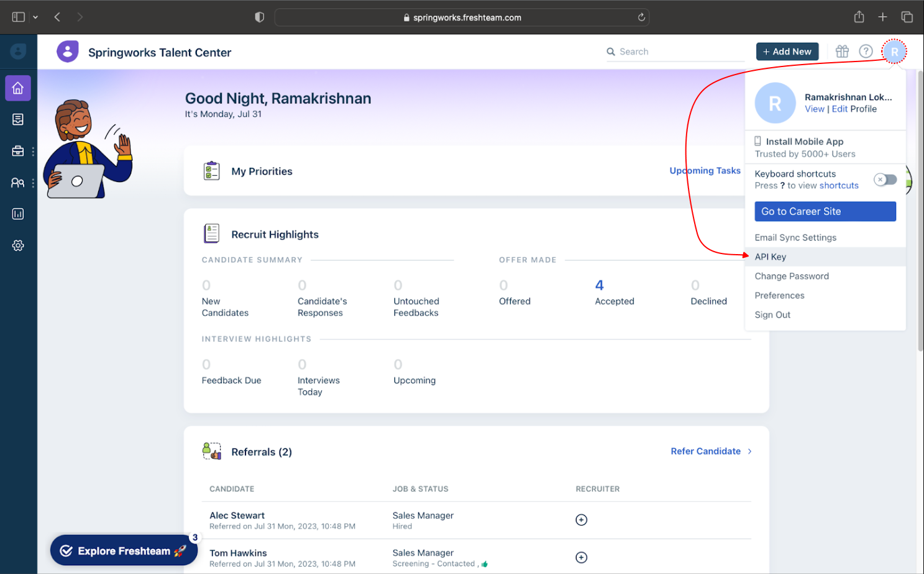Show the browser tab overview

[x=907, y=17]
